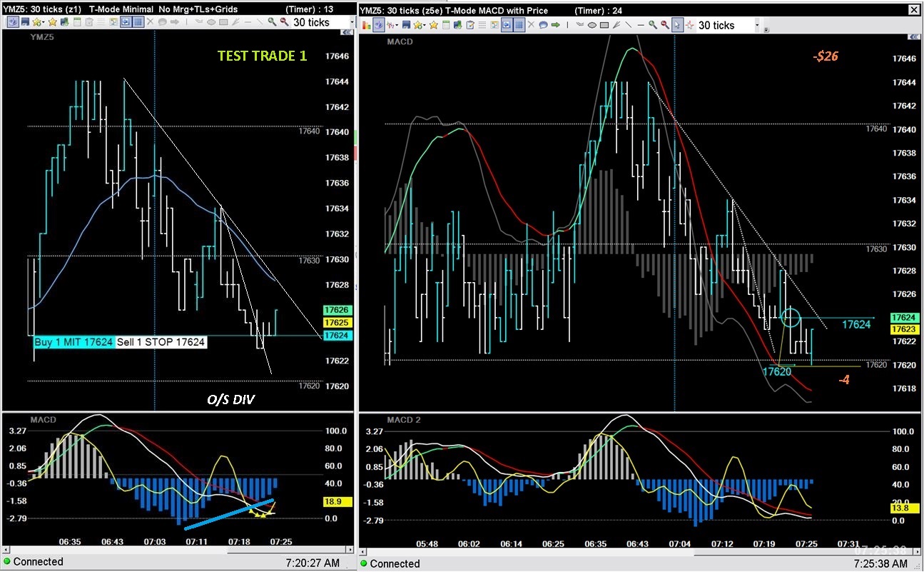Activate the text note bubble tool

coord(163,23)
